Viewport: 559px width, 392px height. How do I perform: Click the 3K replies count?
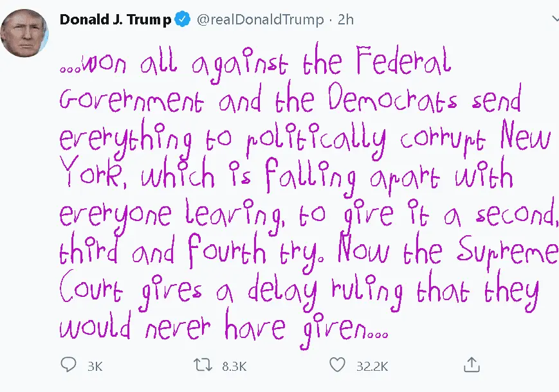[95, 366]
